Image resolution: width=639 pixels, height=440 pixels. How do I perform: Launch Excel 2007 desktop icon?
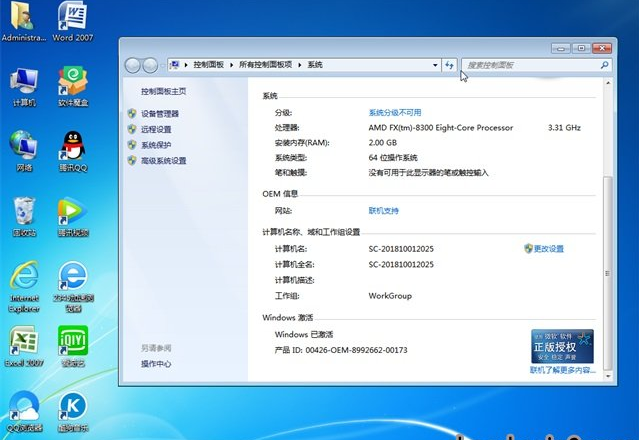24,346
